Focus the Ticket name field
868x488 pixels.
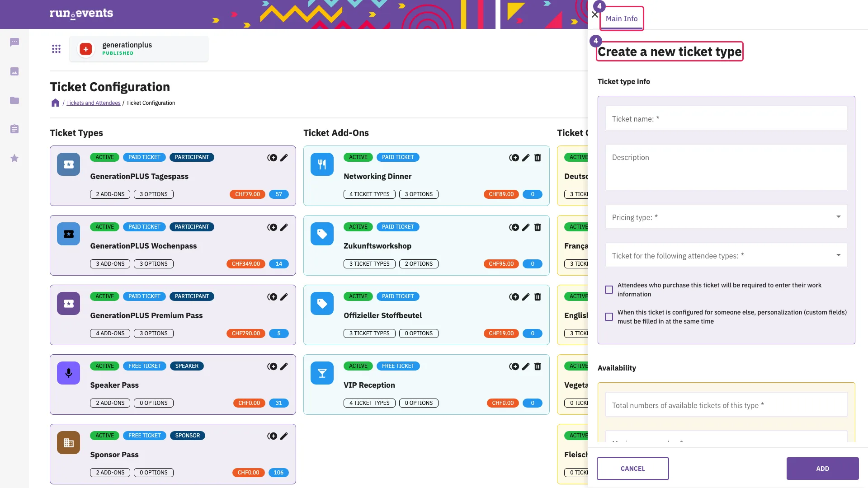726,118
